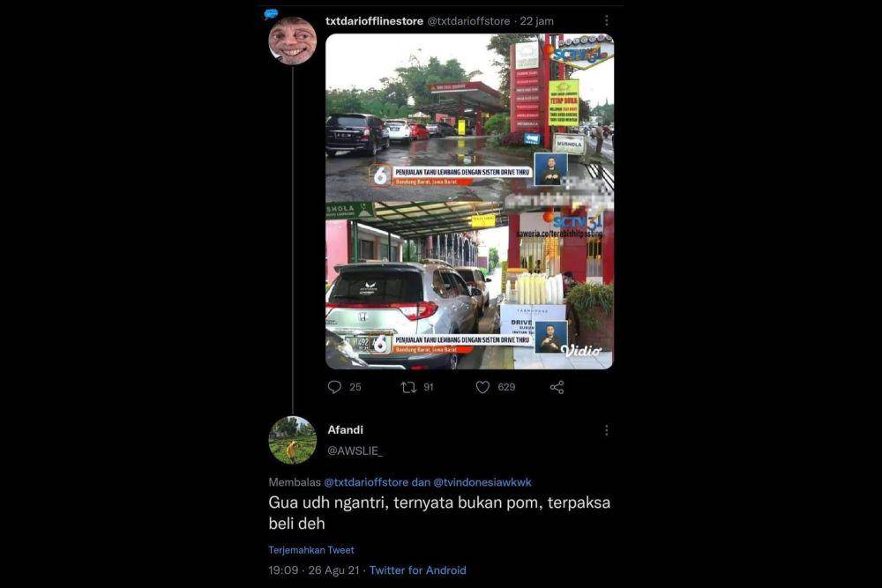The width and height of the screenshot is (882, 588).
Task: Click the blue chat bubble icon above avatar
Action: (271, 14)
